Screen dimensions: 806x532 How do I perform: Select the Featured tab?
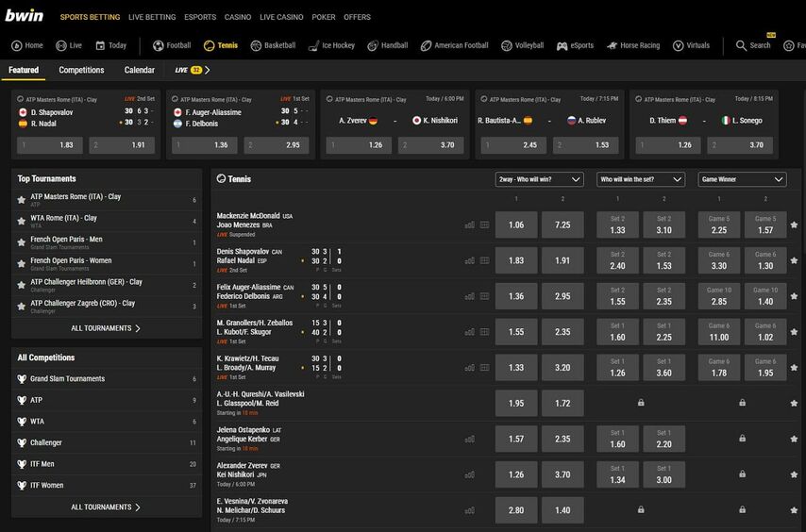24,70
